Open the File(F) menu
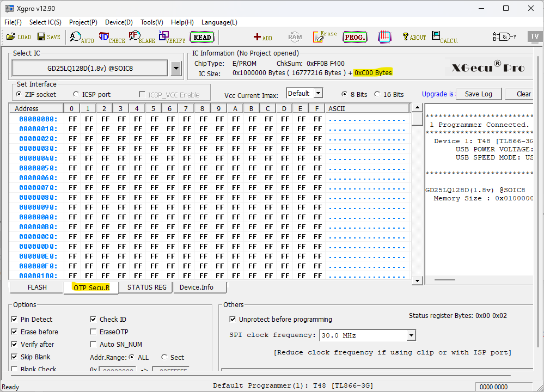The image size is (544, 392). pyautogui.click(x=13, y=22)
